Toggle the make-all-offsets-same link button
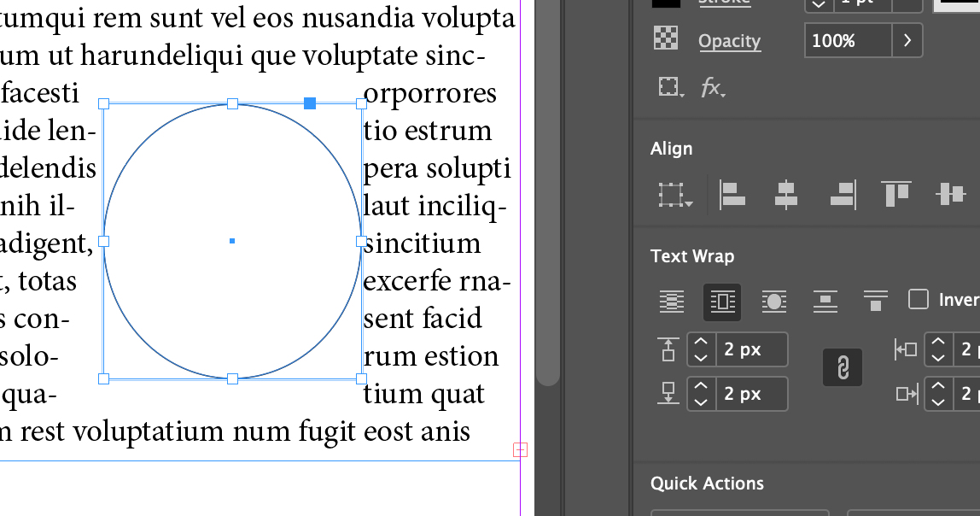Image resolution: width=980 pixels, height=516 pixels. 842,367
